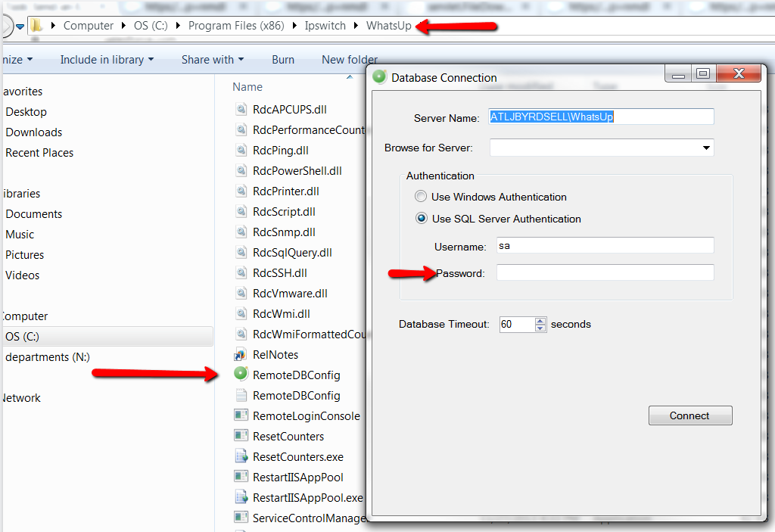Image resolution: width=775 pixels, height=532 pixels.
Task: Click New folder in the toolbar
Action: [350, 60]
